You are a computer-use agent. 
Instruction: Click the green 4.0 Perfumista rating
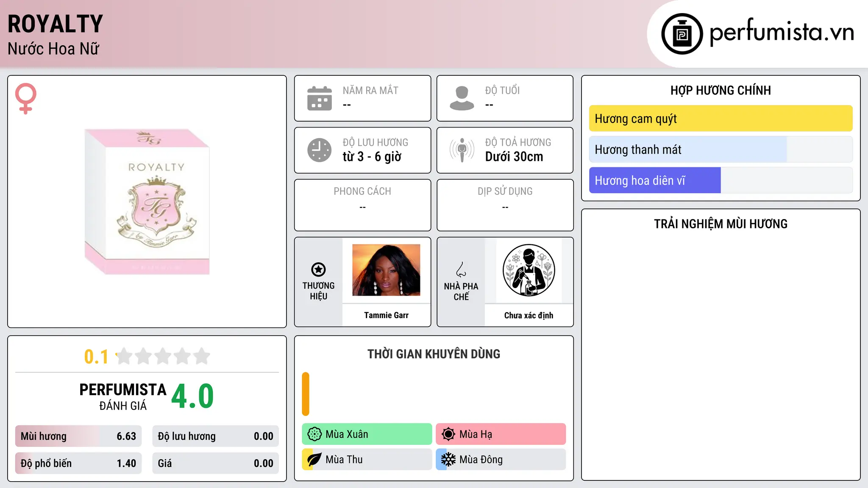click(192, 396)
